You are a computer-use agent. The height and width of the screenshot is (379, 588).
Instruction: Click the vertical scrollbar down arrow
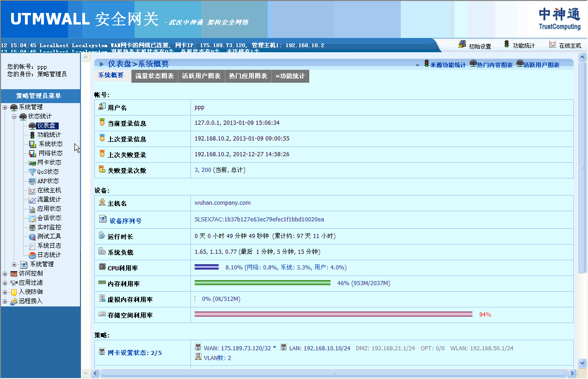click(582, 363)
